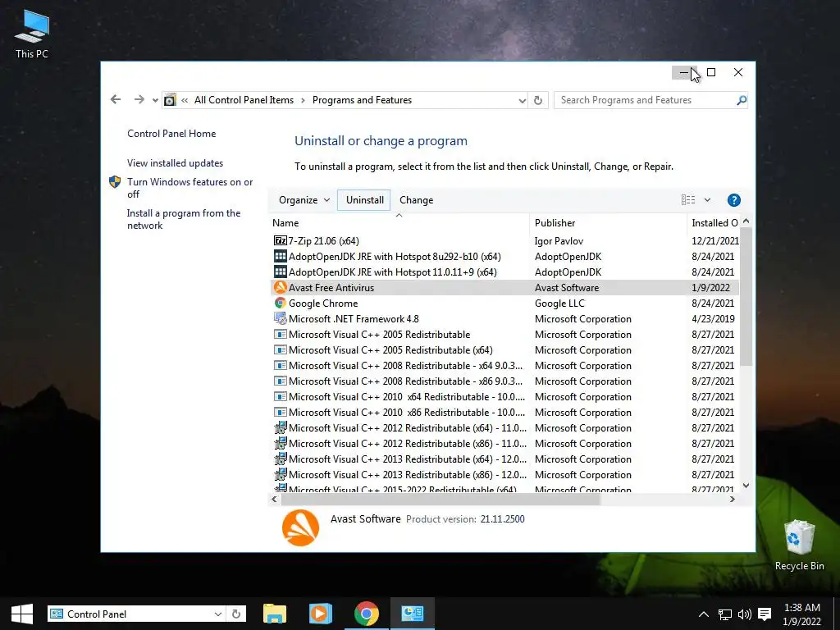Sort by the Installed On column header
This screenshot has height=630, width=840.
714,223
